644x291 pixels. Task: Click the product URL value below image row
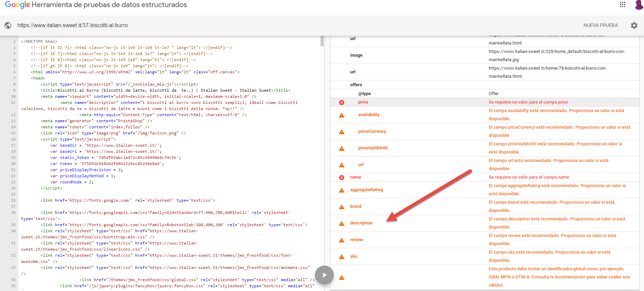(x=548, y=72)
